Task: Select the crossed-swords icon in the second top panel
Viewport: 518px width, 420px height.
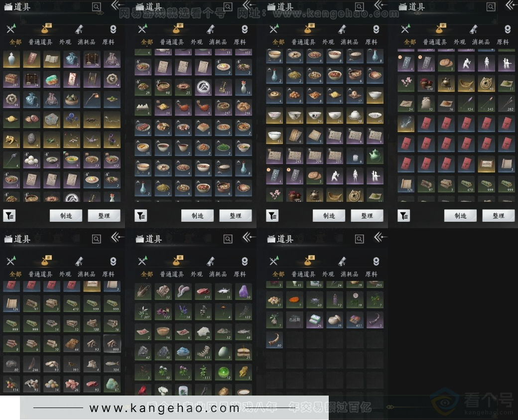Action: (142, 29)
